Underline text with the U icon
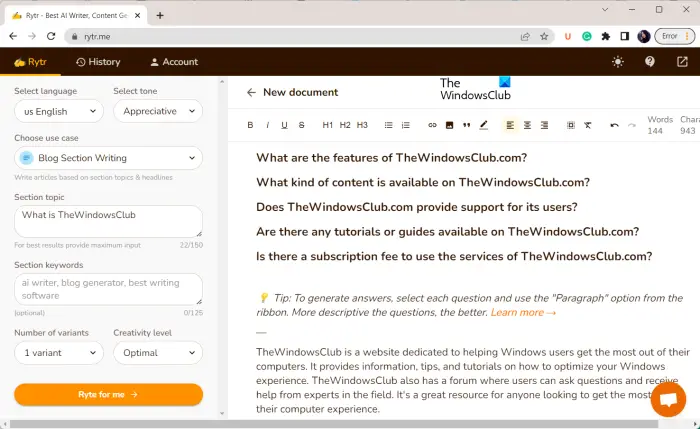 click(x=284, y=125)
